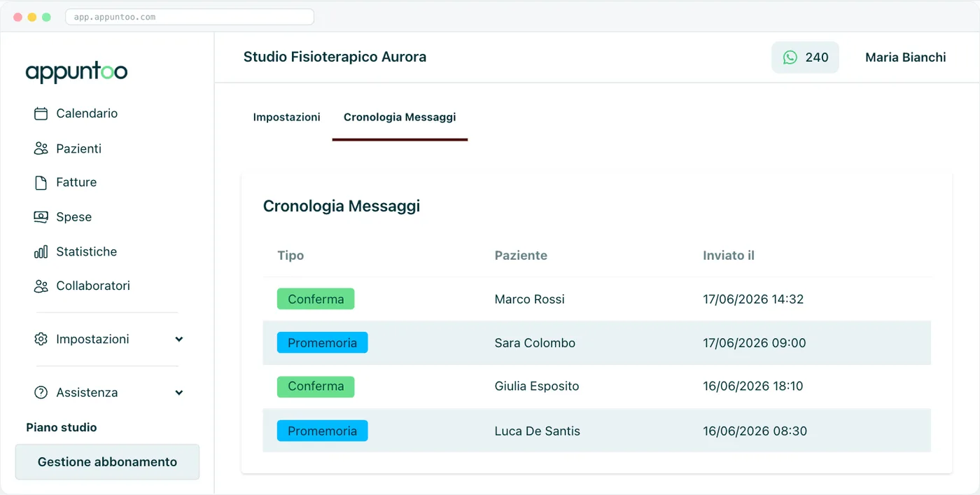The width and height of the screenshot is (980, 495).
Task: Open the Maria Bianchi user menu
Action: [x=906, y=57]
